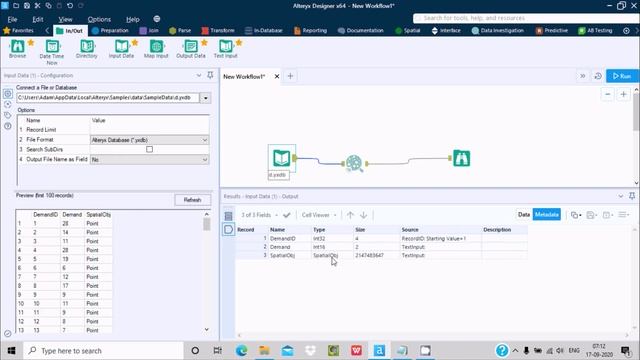Pin the Results panel
The image size is (640, 360).
[632, 196]
